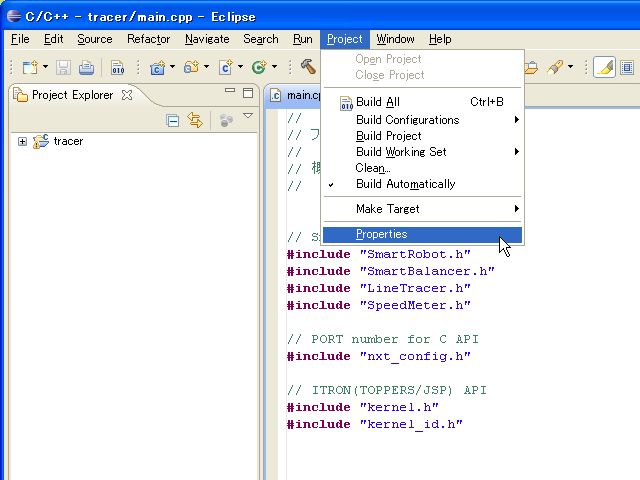Screen dimensions: 640x480
Task: Open dropdown beside New Class icon
Action: (274, 67)
